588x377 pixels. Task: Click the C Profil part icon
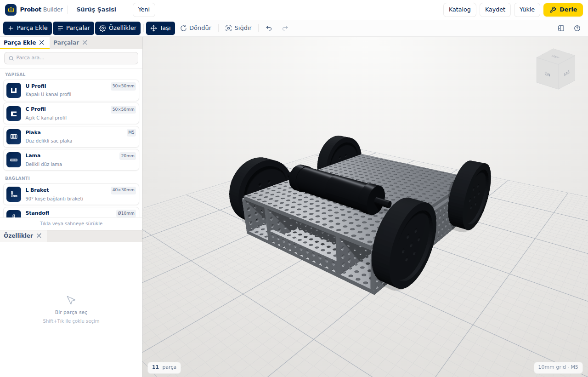14,114
